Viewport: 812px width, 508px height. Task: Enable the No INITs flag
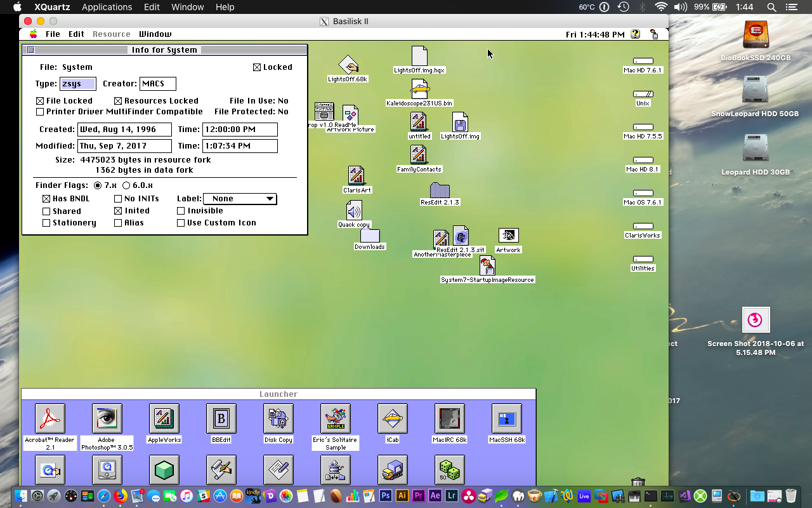[x=118, y=199]
